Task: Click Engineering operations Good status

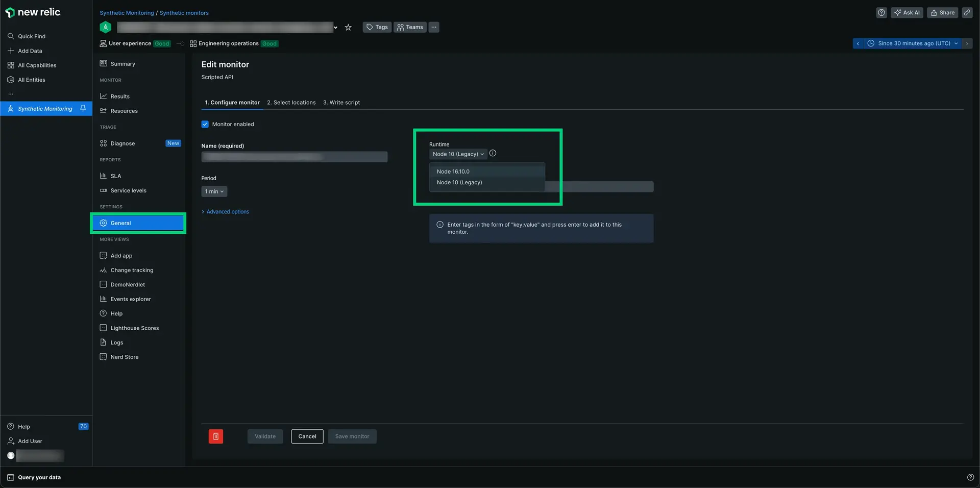Action: [234, 43]
